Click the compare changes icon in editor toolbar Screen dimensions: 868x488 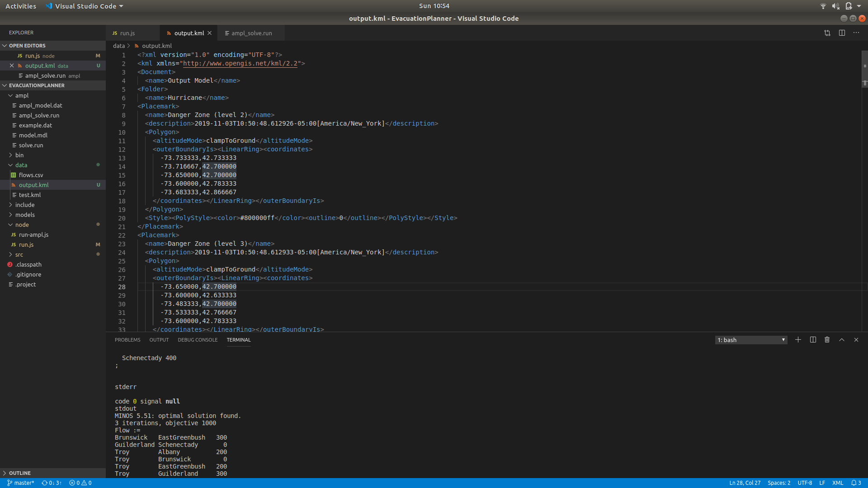coord(827,33)
